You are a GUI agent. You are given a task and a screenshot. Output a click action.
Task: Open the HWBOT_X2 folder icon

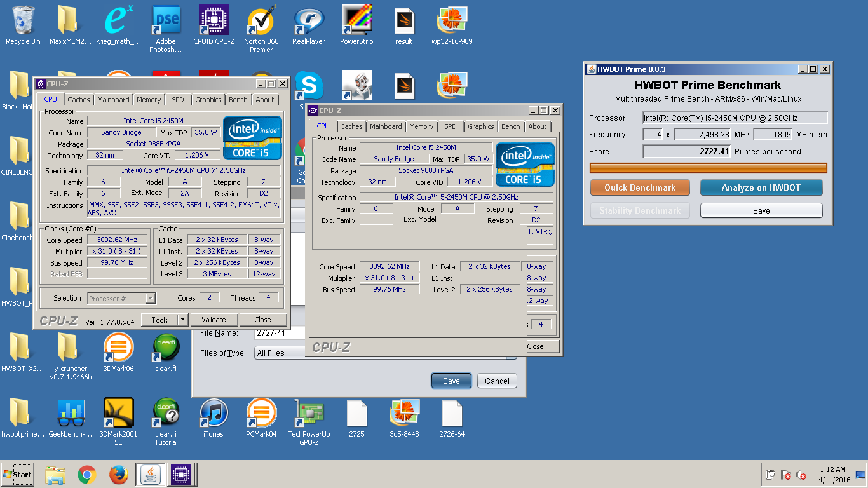pos(23,352)
